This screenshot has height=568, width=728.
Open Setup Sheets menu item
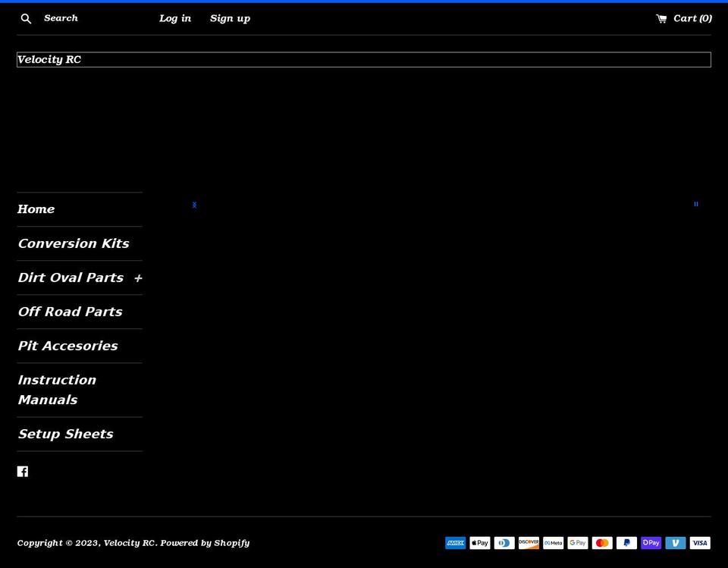point(65,435)
